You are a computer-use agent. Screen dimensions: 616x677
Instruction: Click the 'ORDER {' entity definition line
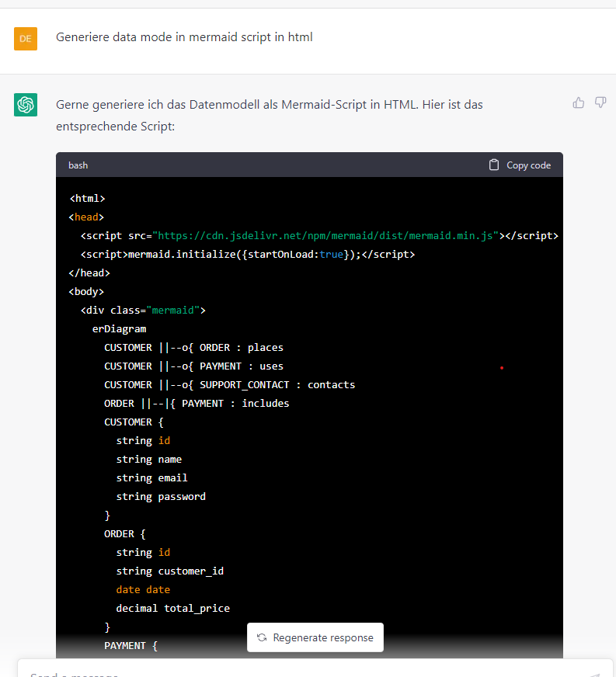[x=124, y=534]
